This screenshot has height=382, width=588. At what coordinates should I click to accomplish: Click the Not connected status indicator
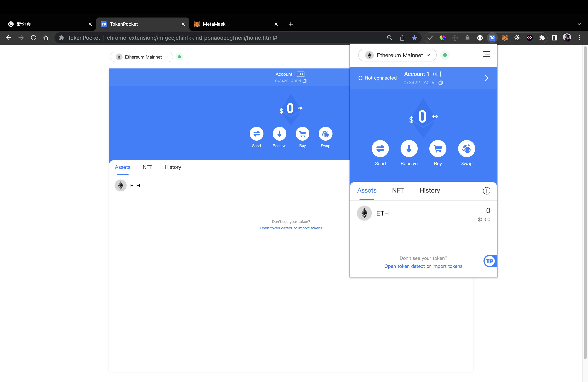(377, 78)
